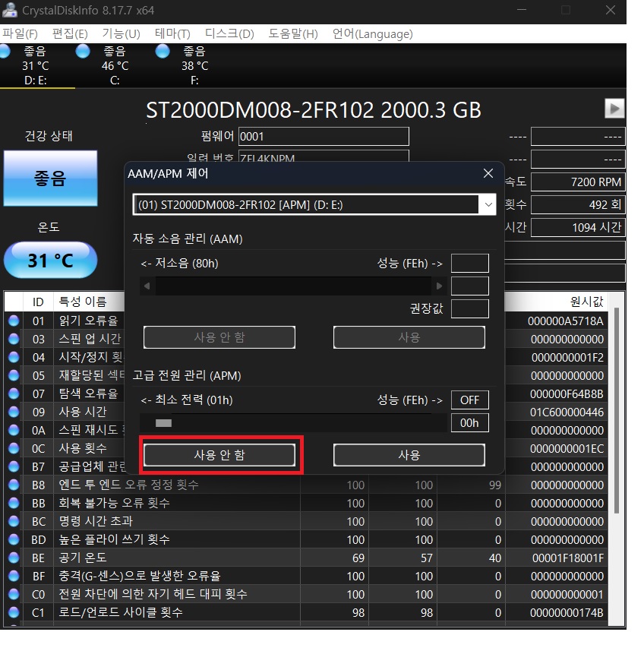The image size is (644, 651).
Task: Click the 7200 RPM rotation speed field
Action: point(578,182)
